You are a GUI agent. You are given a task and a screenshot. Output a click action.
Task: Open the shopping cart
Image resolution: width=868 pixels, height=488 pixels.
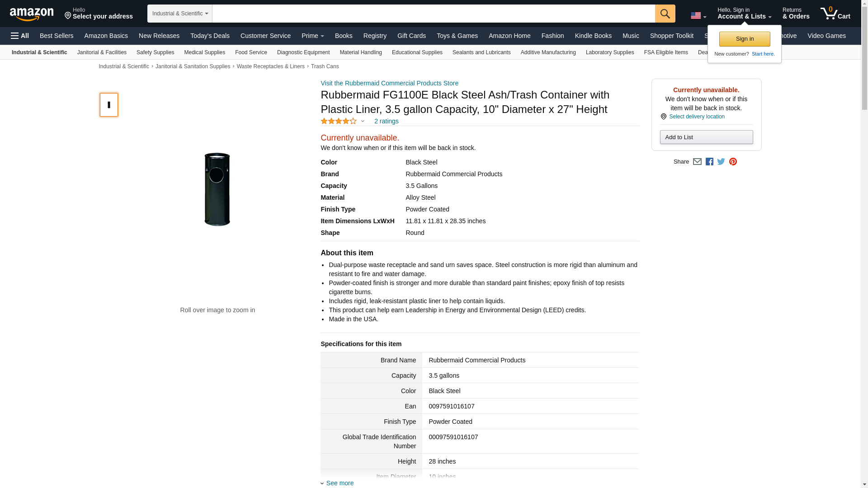pos(835,14)
